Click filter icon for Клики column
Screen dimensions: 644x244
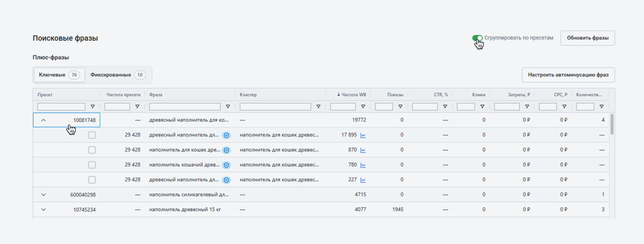[x=482, y=107]
